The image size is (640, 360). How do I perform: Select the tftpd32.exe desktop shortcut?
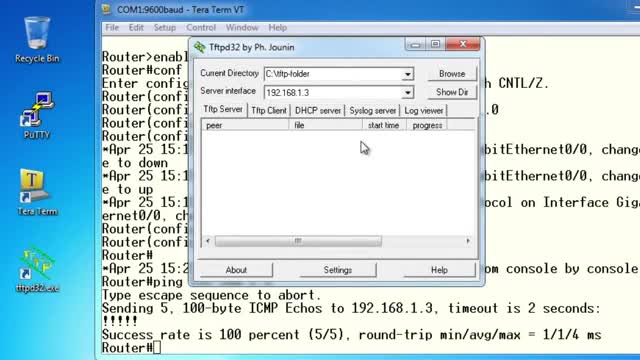[x=37, y=269]
